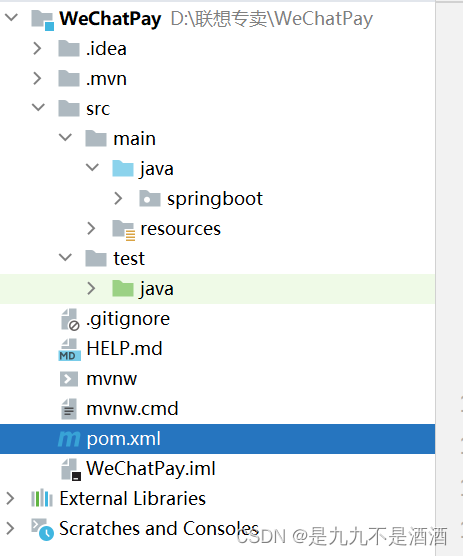Click the green test java root icon

(x=123, y=288)
